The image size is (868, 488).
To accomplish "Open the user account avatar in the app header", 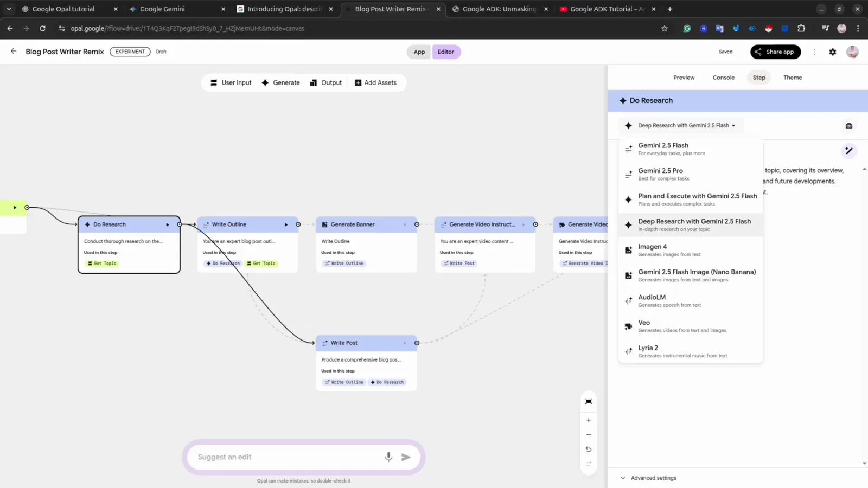I will (x=852, y=52).
